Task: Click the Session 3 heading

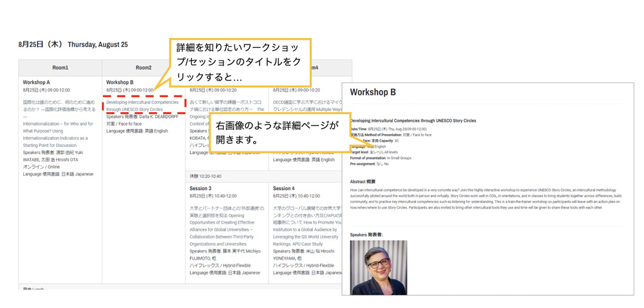Action: 200,189
